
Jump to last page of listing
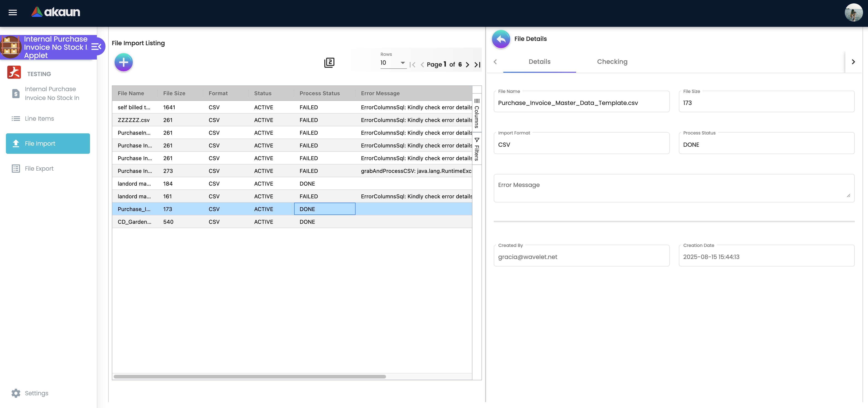[x=477, y=65]
